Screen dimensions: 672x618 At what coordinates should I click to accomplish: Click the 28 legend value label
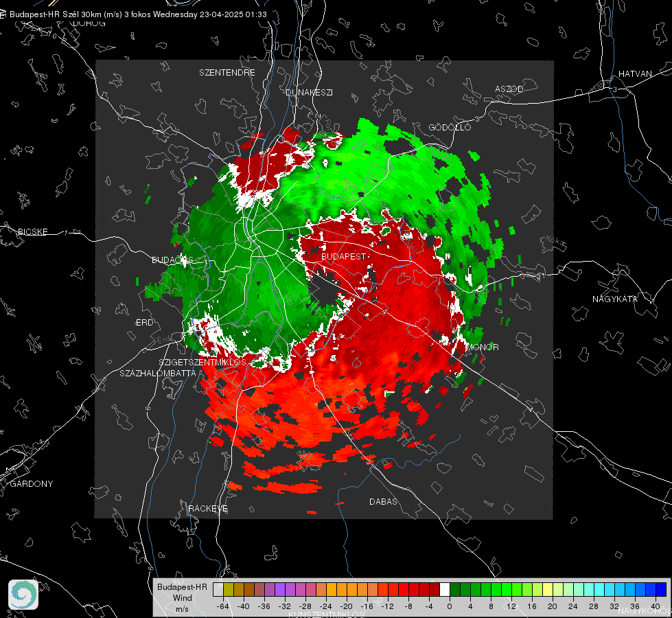(x=594, y=606)
